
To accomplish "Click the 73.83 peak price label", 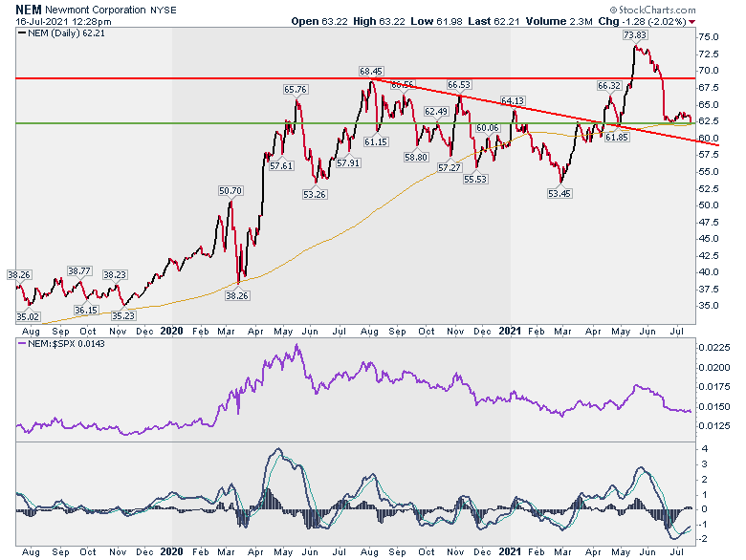I will click(635, 34).
